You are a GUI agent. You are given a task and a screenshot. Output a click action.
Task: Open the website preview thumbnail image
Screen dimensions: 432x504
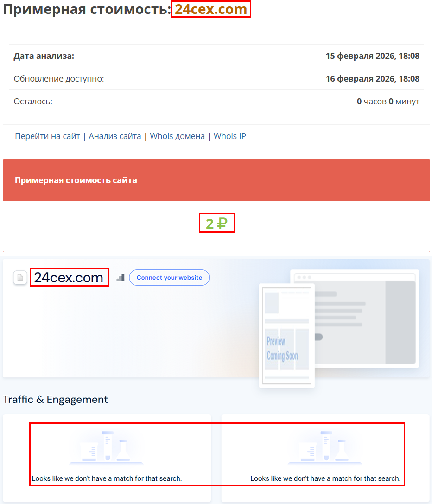(x=286, y=335)
